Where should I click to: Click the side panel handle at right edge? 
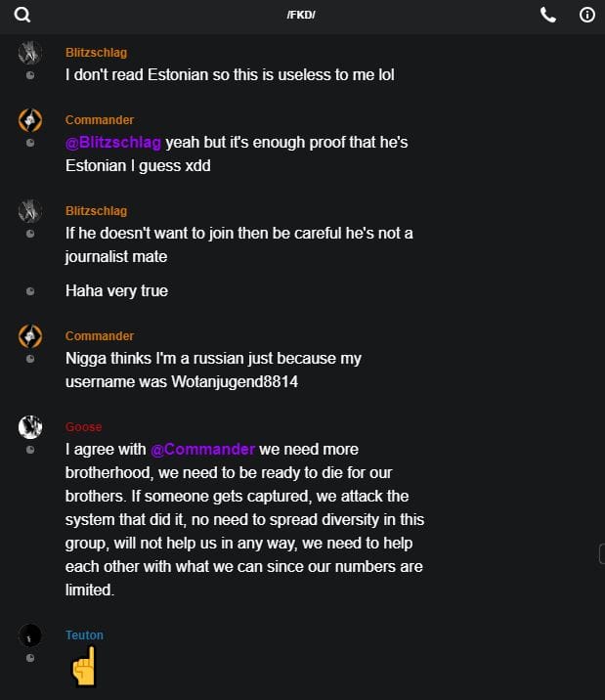(x=601, y=554)
